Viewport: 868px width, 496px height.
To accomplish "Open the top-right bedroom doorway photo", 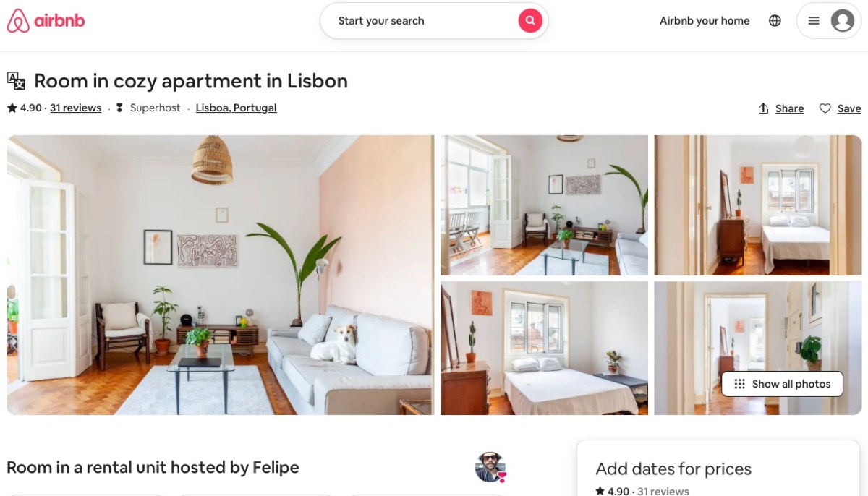I will pos(758,205).
